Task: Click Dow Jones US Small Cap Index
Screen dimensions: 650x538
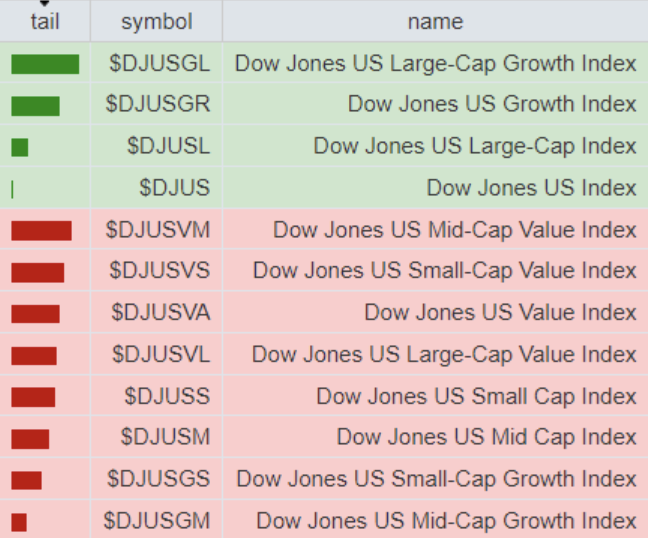Action: pyautogui.click(x=476, y=396)
